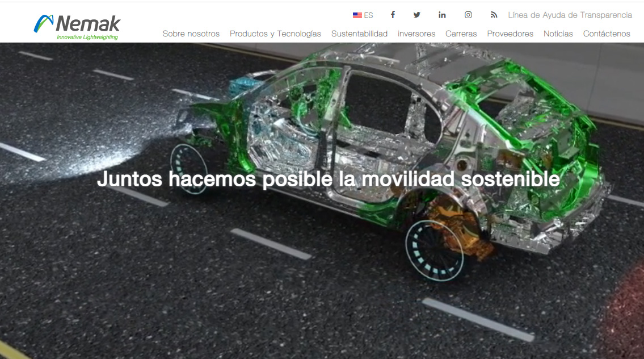644x359 pixels.
Task: Open Nemak's Twitter profile icon
Action: (417, 15)
